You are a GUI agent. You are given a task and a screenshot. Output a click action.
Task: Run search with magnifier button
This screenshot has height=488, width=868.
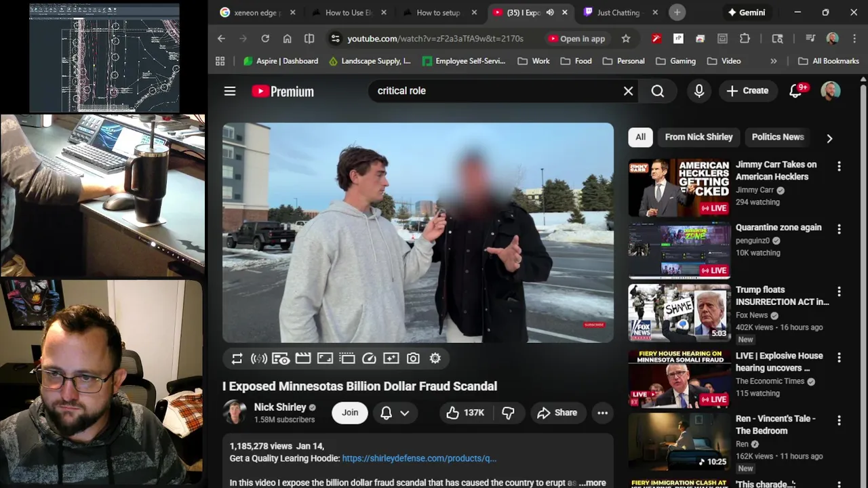tap(658, 91)
